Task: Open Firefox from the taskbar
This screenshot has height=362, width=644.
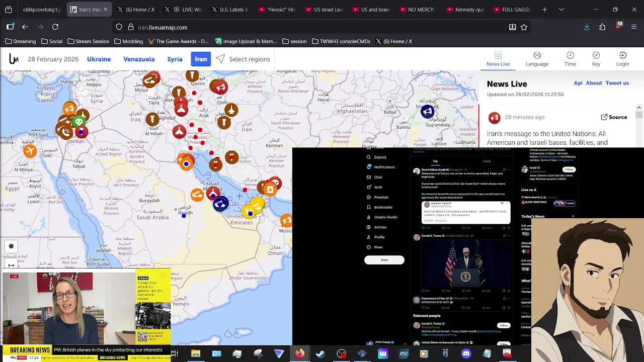Action: [299, 353]
